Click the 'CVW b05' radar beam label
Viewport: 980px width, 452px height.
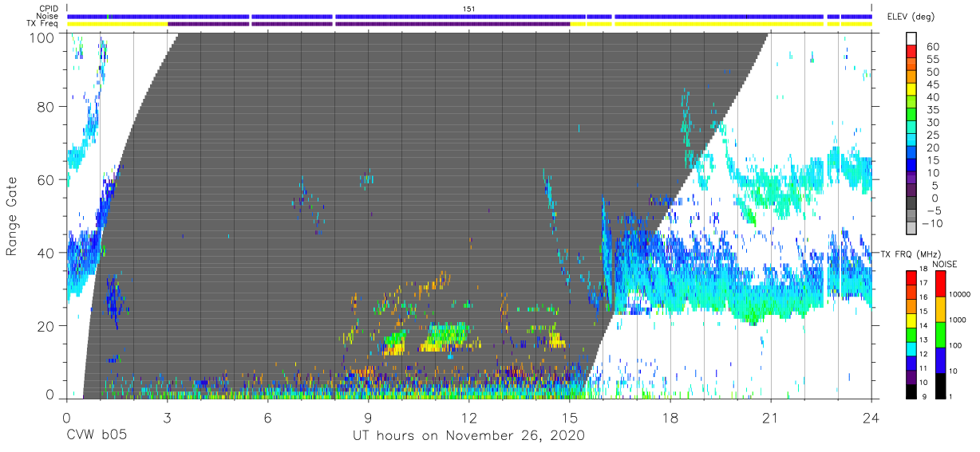97,436
